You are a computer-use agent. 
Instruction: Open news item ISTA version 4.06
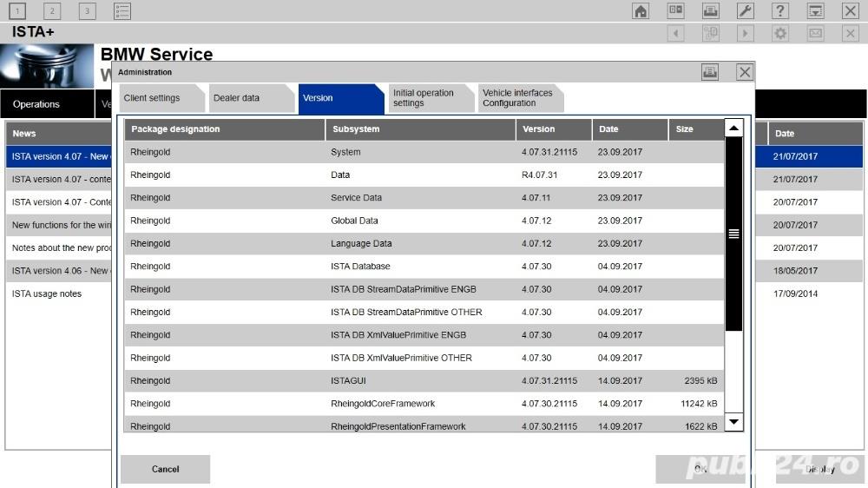[60, 271]
